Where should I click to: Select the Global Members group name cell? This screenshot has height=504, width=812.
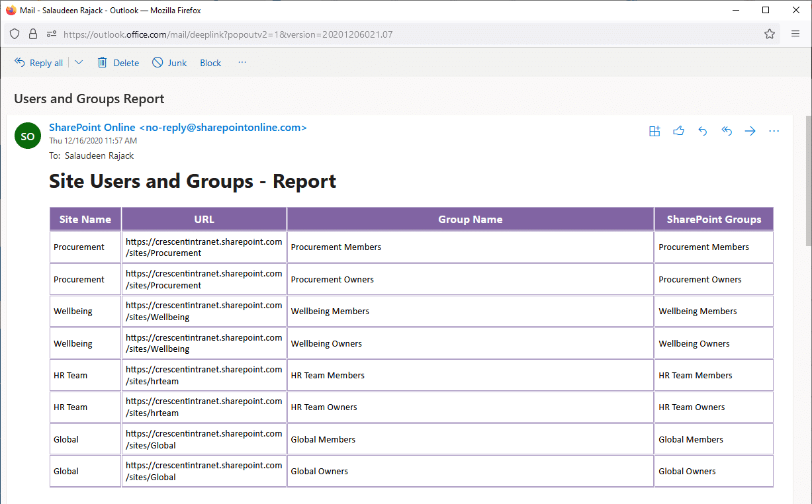(x=471, y=439)
